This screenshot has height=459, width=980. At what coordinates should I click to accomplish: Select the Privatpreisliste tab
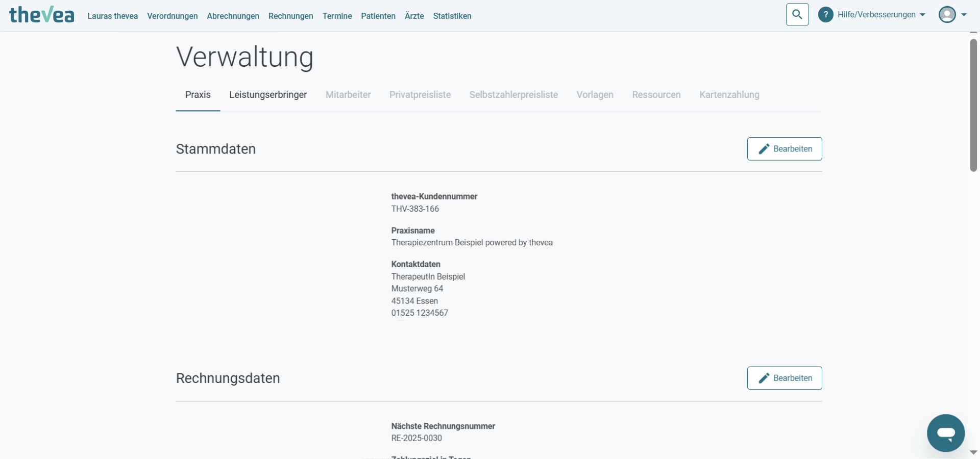coord(420,95)
